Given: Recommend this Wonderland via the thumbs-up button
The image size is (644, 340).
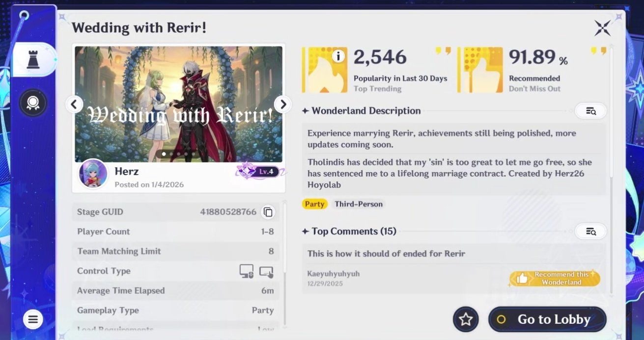Looking at the screenshot, I should (x=555, y=278).
